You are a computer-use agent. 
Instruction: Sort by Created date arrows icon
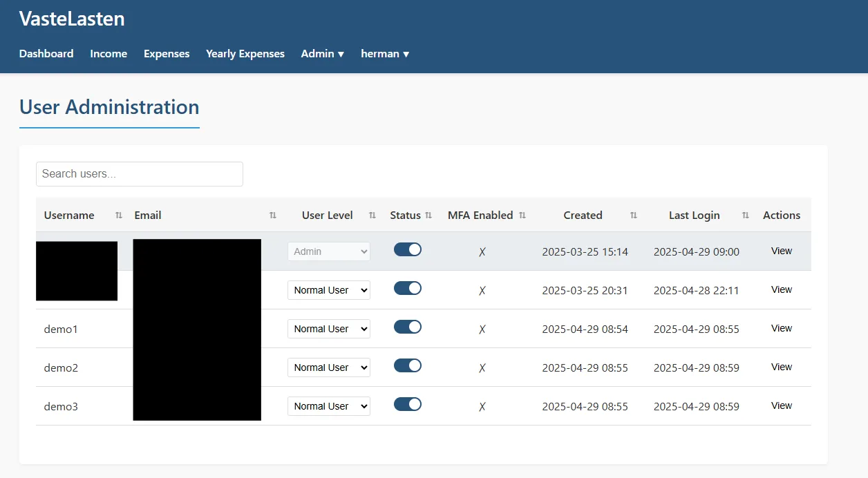click(x=634, y=216)
